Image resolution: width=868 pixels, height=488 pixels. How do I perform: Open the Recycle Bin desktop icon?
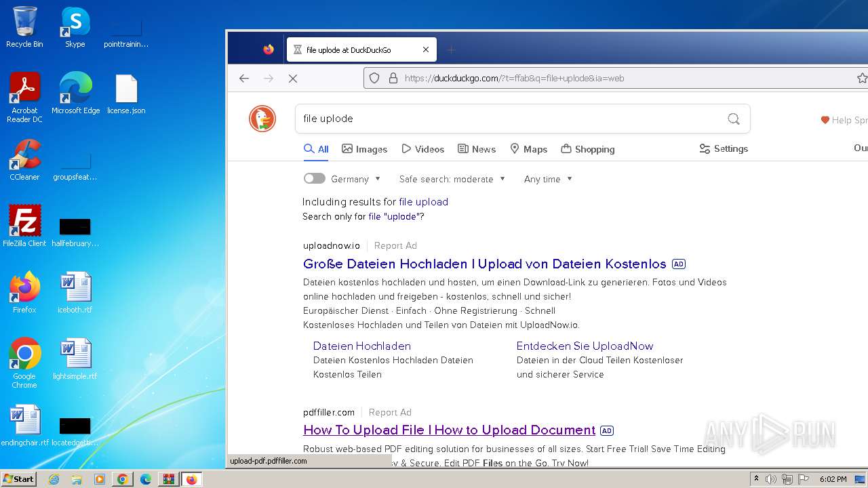point(24,27)
